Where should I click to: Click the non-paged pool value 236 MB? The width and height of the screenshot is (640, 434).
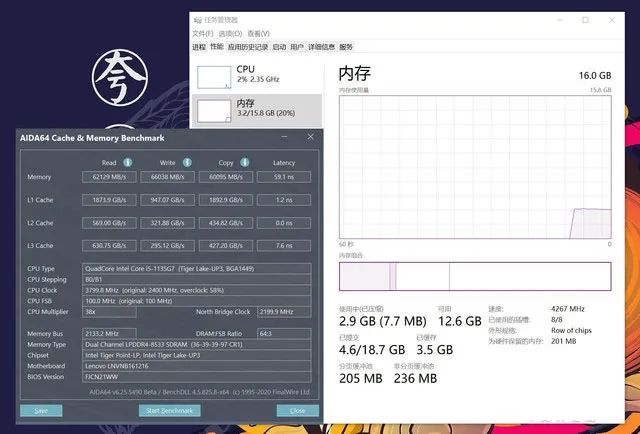415,378
